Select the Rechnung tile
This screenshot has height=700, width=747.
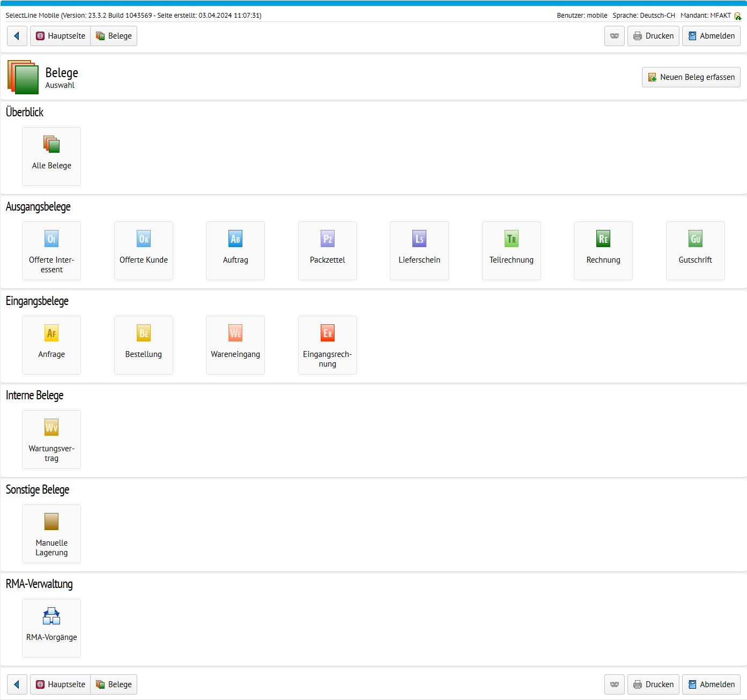603,251
